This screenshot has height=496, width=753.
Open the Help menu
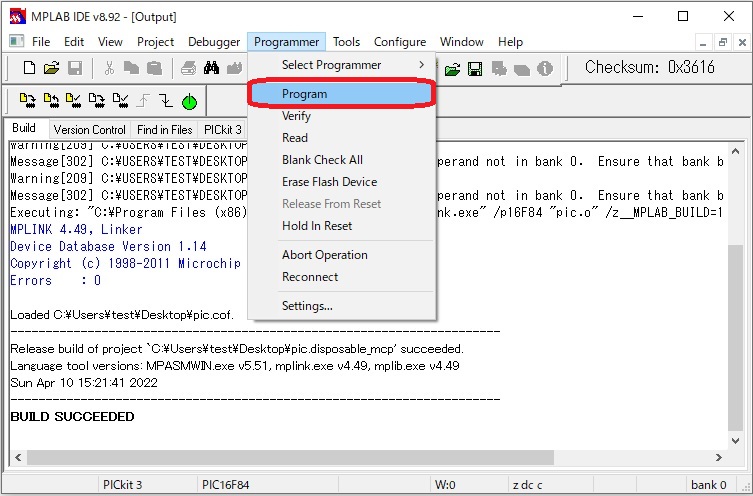[x=510, y=42]
